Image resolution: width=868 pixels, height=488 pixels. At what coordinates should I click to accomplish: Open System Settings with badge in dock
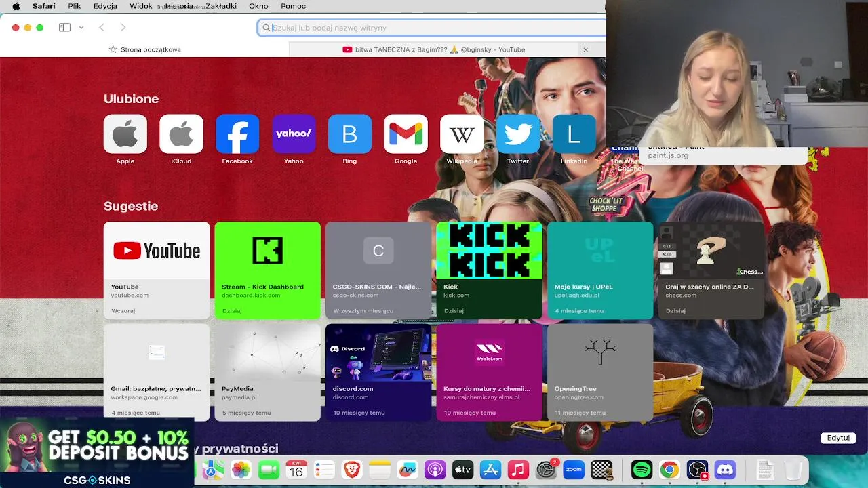[546, 470]
